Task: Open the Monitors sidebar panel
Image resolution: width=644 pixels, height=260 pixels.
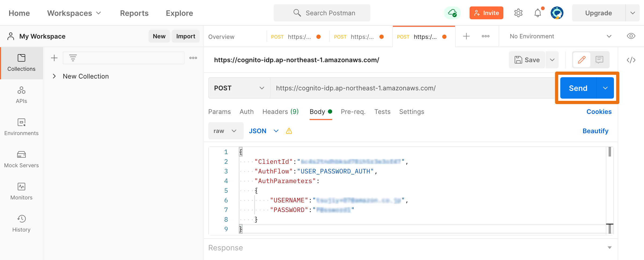Action: point(21,192)
